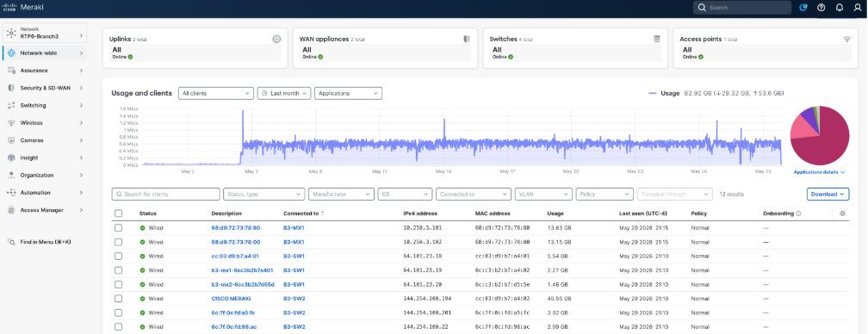
Task: Click the Search for clients field
Action: tap(165, 194)
